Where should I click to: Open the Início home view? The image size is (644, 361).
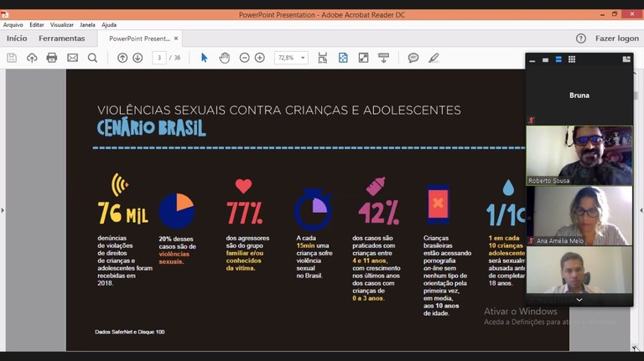pyautogui.click(x=17, y=39)
